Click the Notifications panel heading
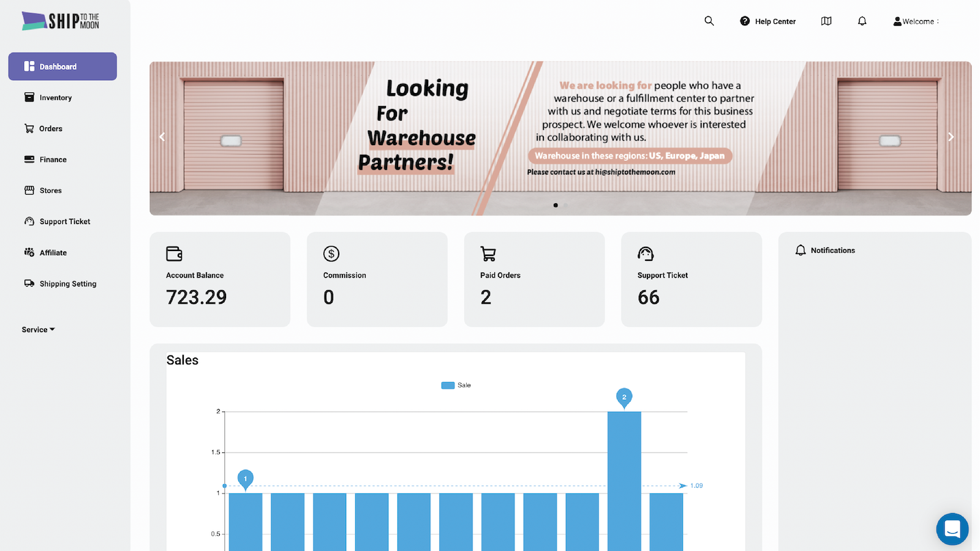 point(833,250)
